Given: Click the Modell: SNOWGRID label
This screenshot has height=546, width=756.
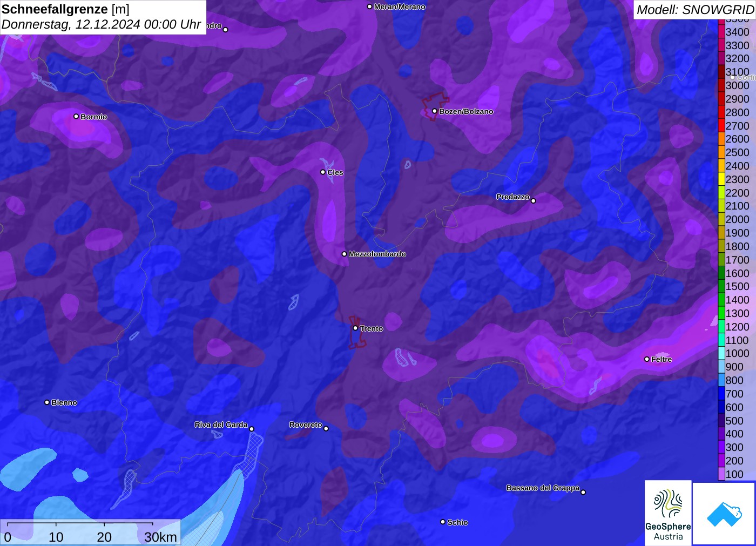Looking at the screenshot, I should pyautogui.click(x=695, y=10).
